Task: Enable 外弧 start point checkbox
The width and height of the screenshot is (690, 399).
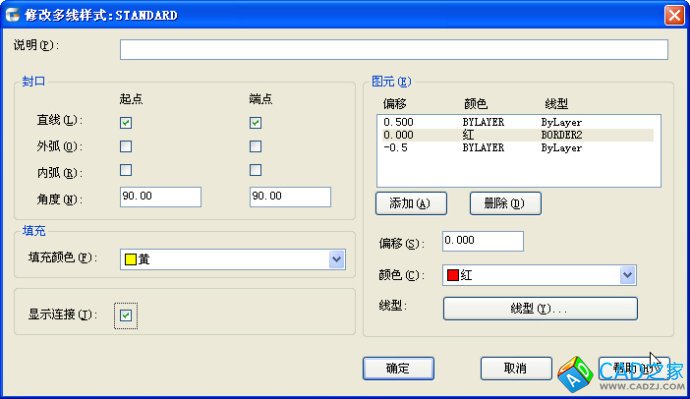Action: (126, 146)
